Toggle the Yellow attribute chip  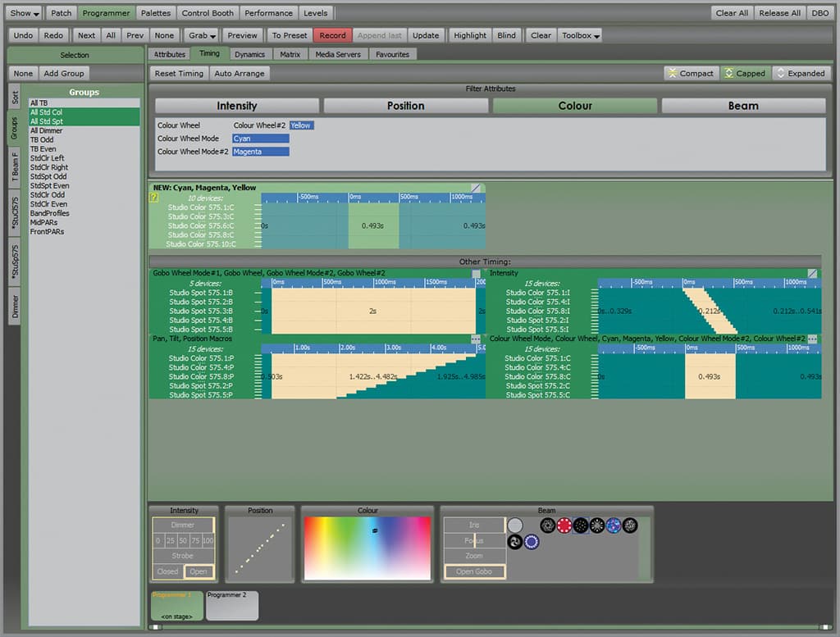click(302, 125)
